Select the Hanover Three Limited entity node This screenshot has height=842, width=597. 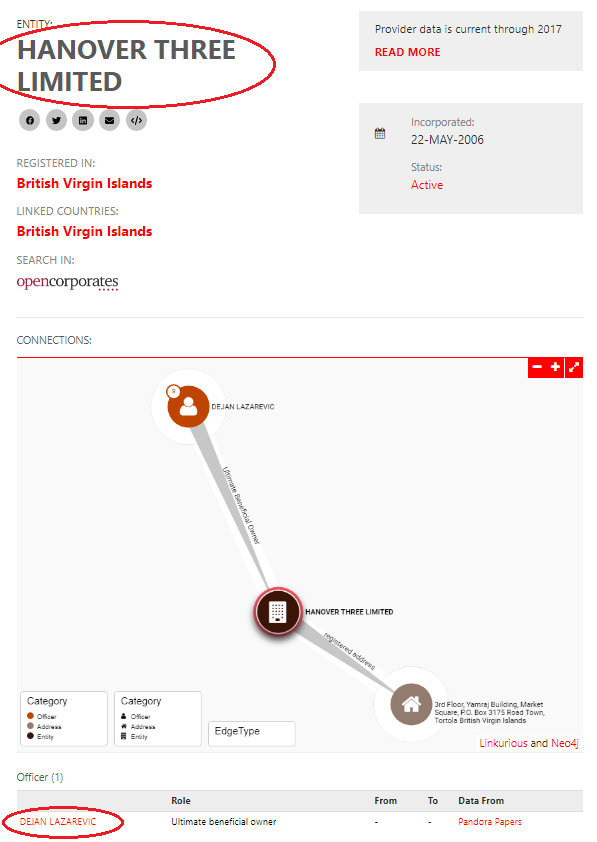[278, 611]
